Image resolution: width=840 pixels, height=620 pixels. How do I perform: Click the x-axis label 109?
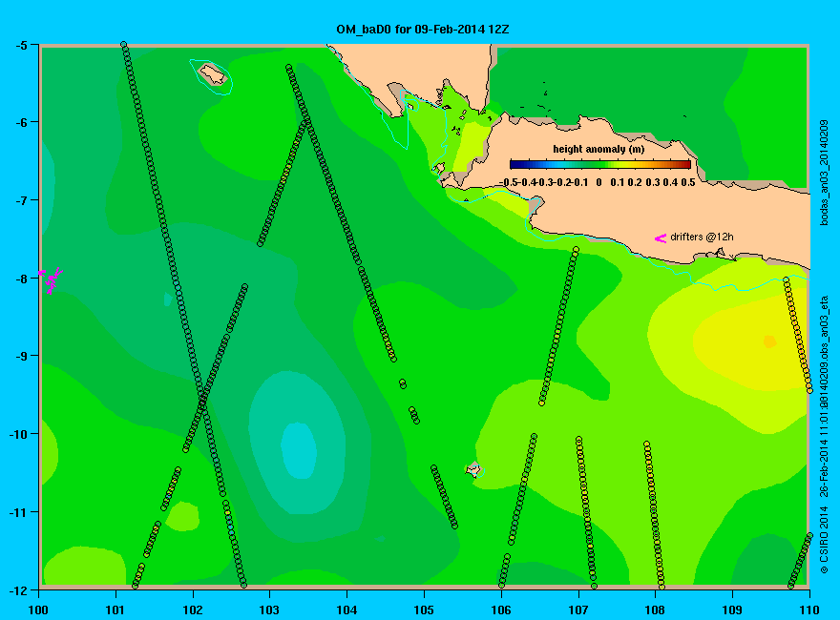(x=732, y=610)
